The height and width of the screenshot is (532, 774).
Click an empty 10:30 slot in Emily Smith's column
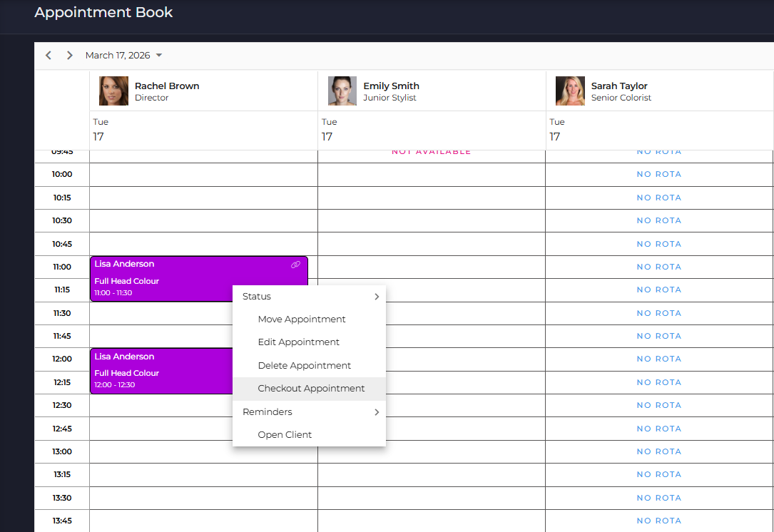tap(431, 220)
